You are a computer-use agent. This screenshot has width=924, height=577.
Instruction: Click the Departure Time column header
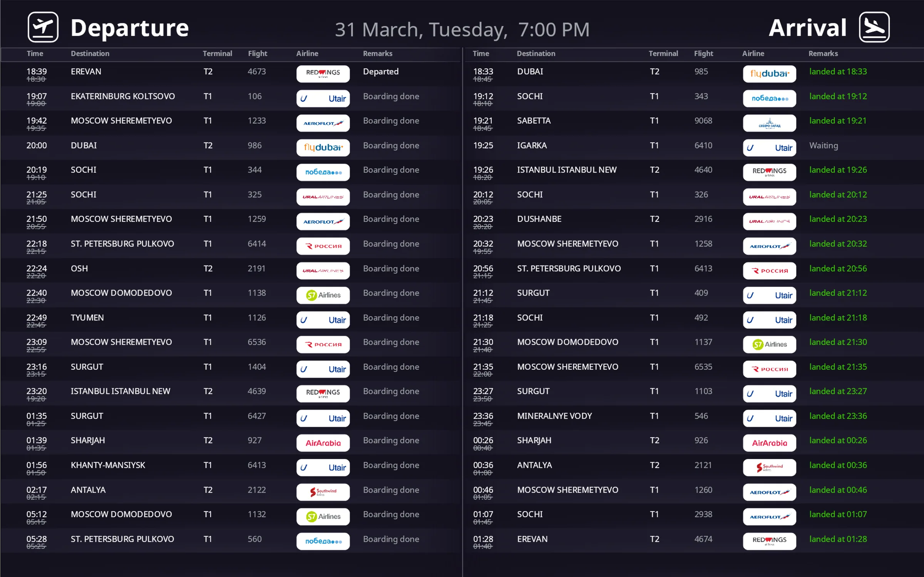pos(35,54)
